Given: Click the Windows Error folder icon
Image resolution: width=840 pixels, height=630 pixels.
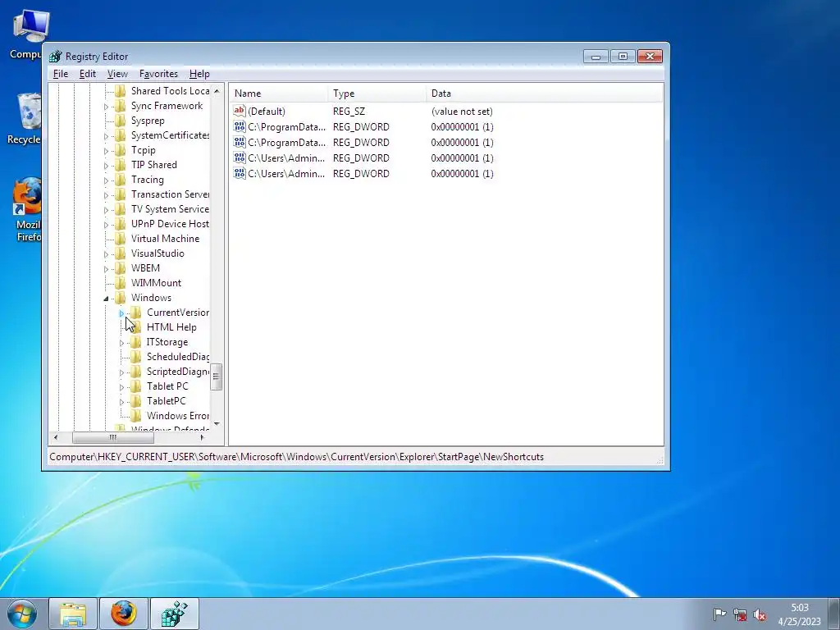Looking at the screenshot, I should coord(136,416).
